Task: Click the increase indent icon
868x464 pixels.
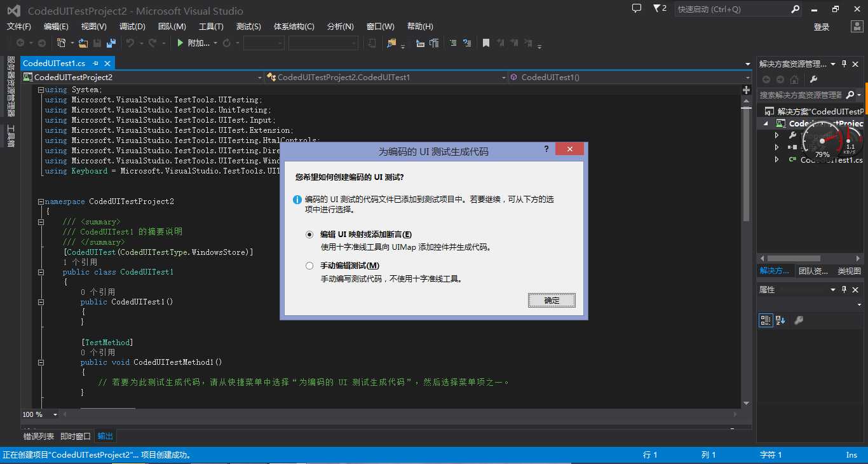Action: (x=434, y=43)
